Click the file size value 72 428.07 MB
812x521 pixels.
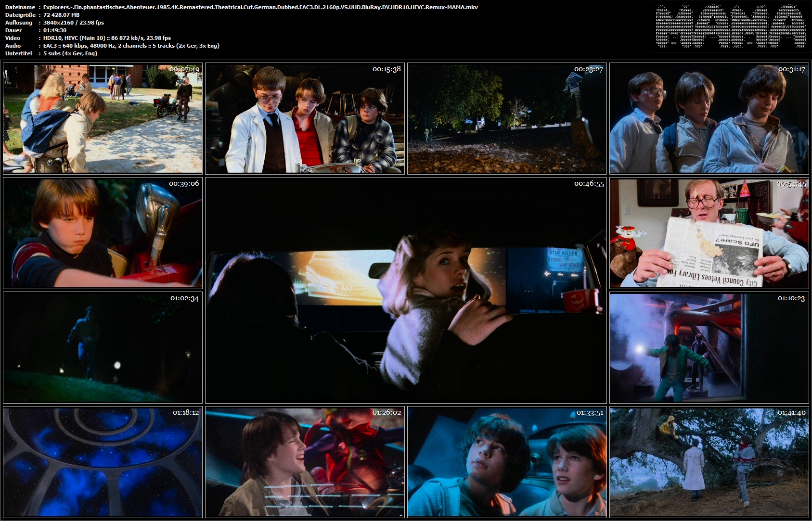click(x=61, y=15)
